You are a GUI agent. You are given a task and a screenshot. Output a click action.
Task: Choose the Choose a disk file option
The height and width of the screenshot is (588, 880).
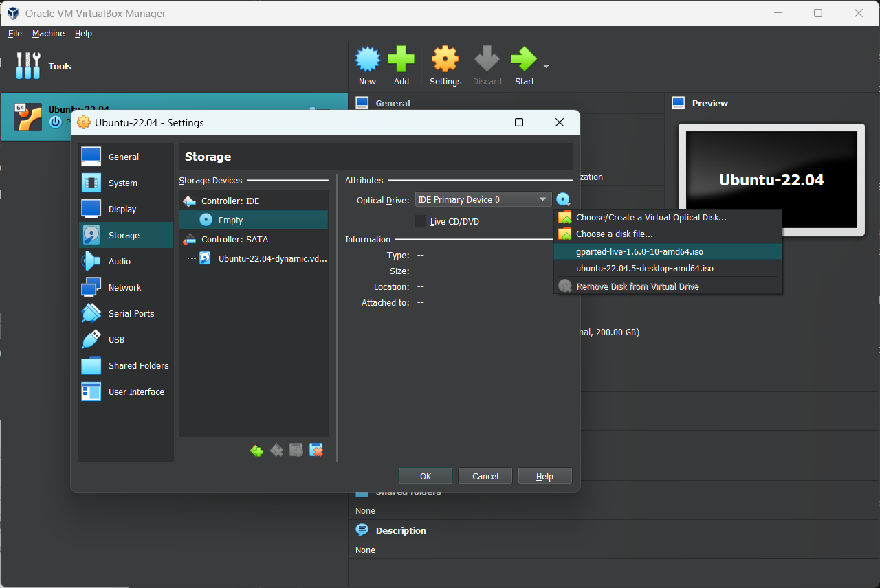(x=668, y=234)
